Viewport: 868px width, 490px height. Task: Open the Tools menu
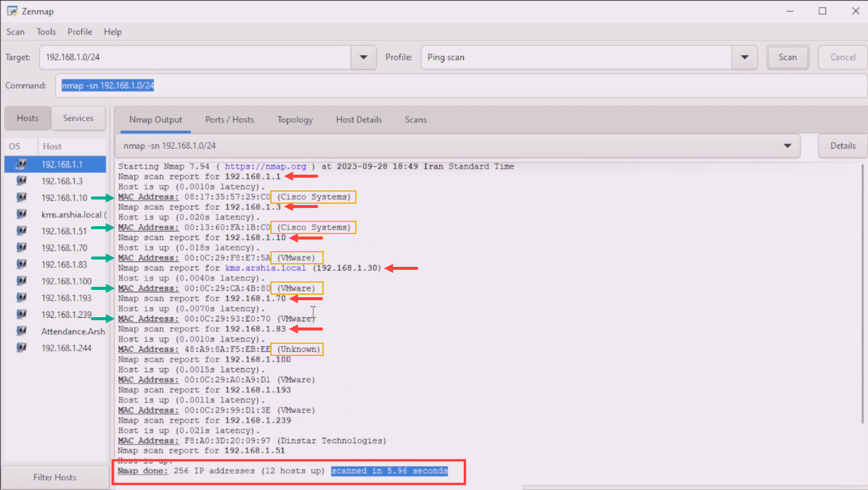tap(46, 32)
